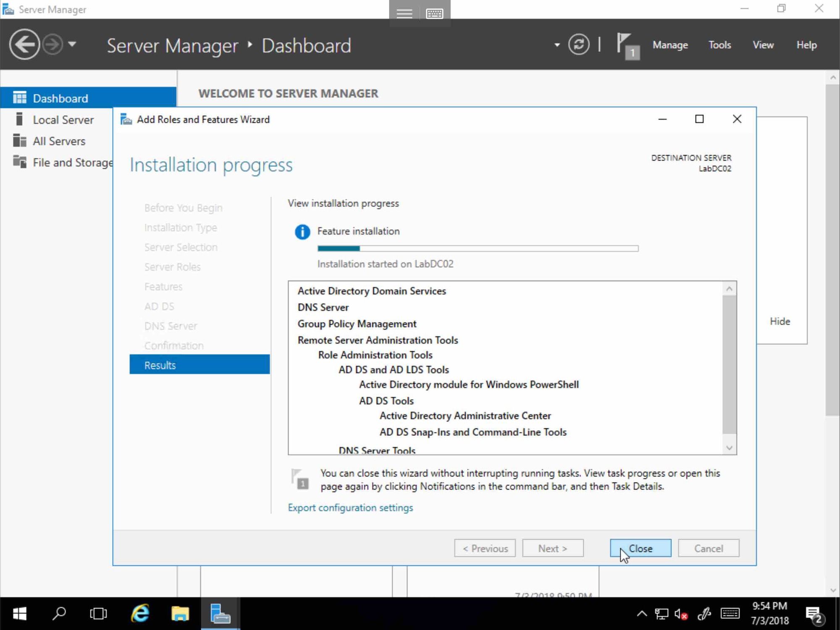Viewport: 840px width, 630px height.
Task: Click the muted volume icon in tray
Action: [681, 614]
